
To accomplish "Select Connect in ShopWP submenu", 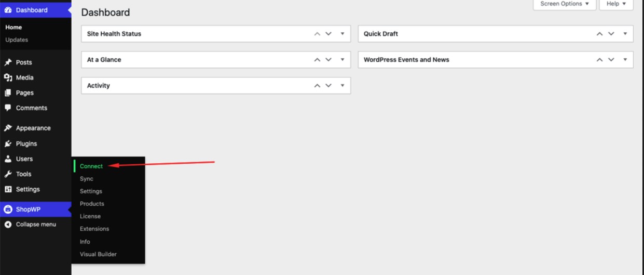I will 91,166.
